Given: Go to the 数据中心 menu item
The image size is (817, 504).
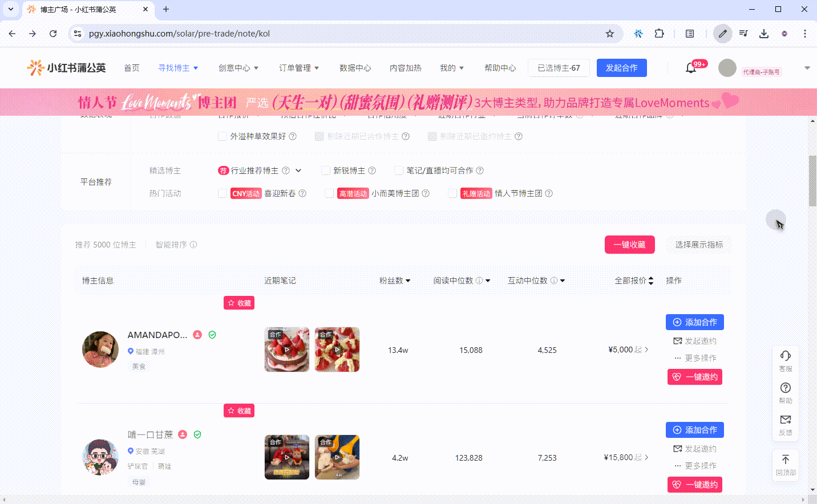Looking at the screenshot, I should pyautogui.click(x=355, y=68).
